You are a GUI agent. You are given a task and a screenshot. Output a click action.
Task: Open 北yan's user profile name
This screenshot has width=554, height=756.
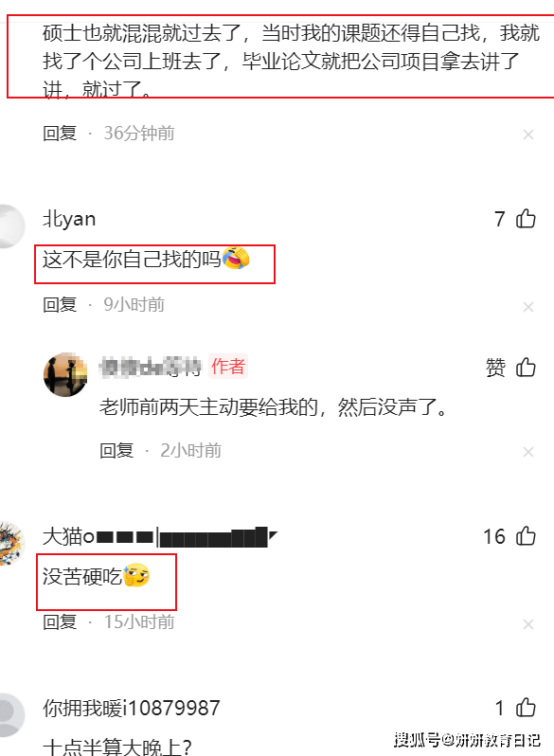pyautogui.click(x=69, y=219)
